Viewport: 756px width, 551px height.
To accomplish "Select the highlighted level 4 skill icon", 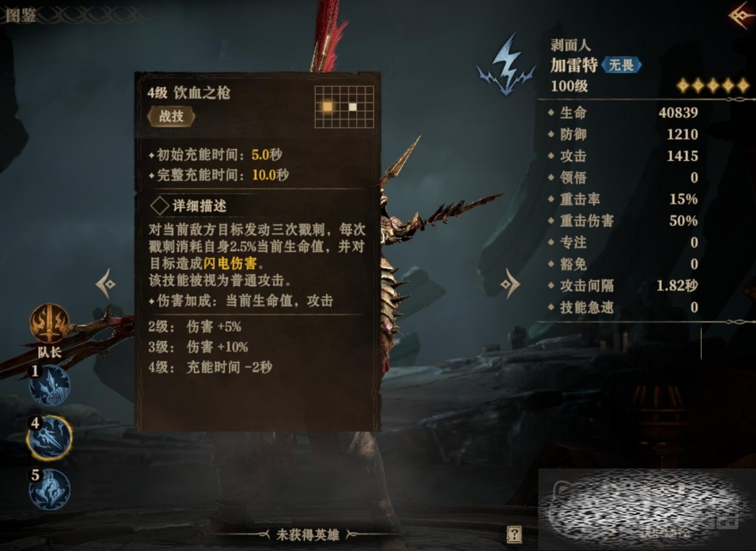I will click(50, 437).
